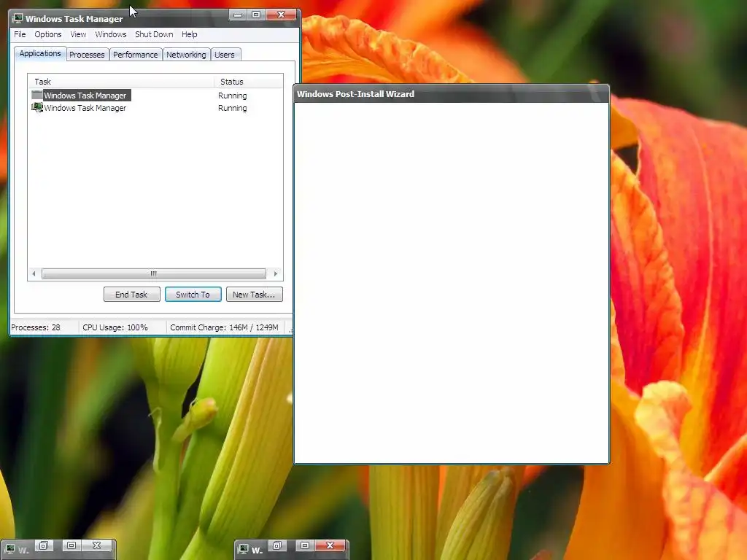Click the horizontal scrollbar thumb in task list
Viewport: 747px width, 560px height.
[153, 274]
